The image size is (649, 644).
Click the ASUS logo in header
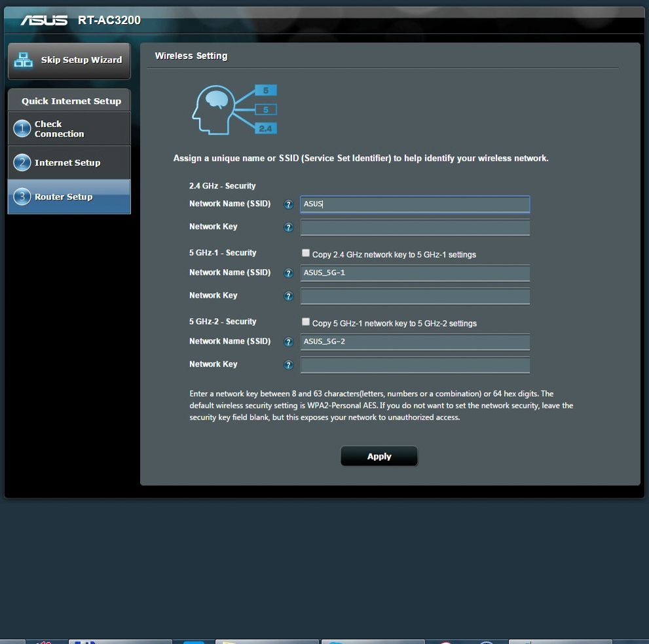44,20
